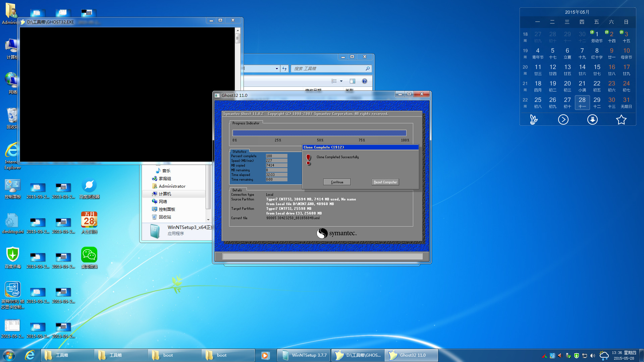Image resolution: width=644 pixels, height=362 pixels.
Task: Click the 2015年05月 calendar header
Action: pos(577,12)
